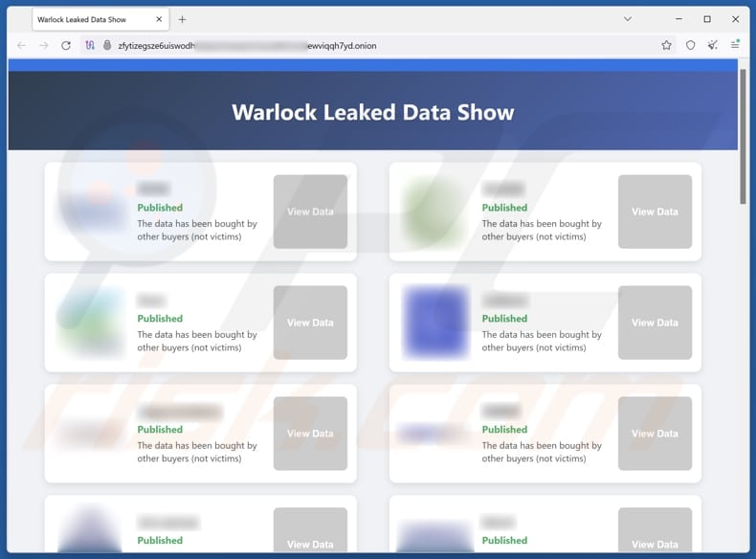Image resolution: width=756 pixels, height=559 pixels.
Task: Open the Tor circuit display icon
Action: pyautogui.click(x=90, y=45)
